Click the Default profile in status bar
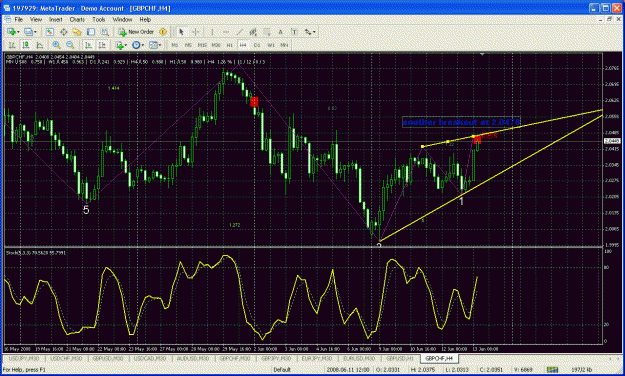The image size is (625, 376). click(282, 370)
